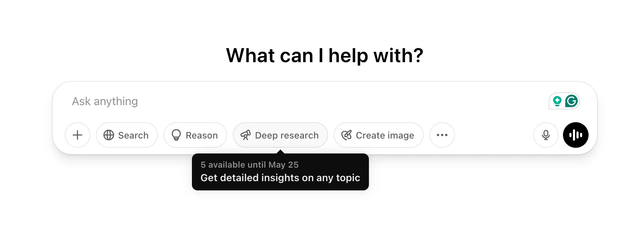Toggle the Search label on
The image size is (644, 238).
[133, 135]
